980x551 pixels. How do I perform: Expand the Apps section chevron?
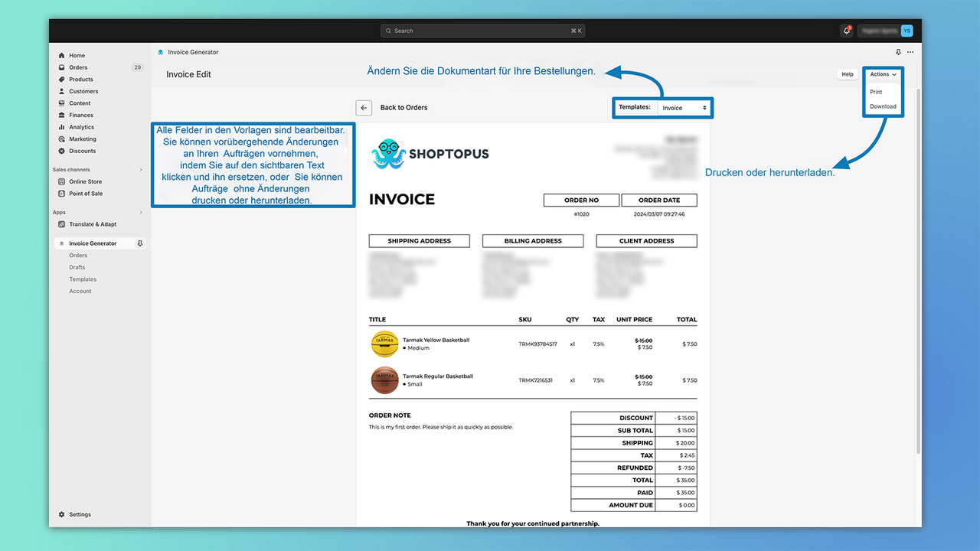141,213
